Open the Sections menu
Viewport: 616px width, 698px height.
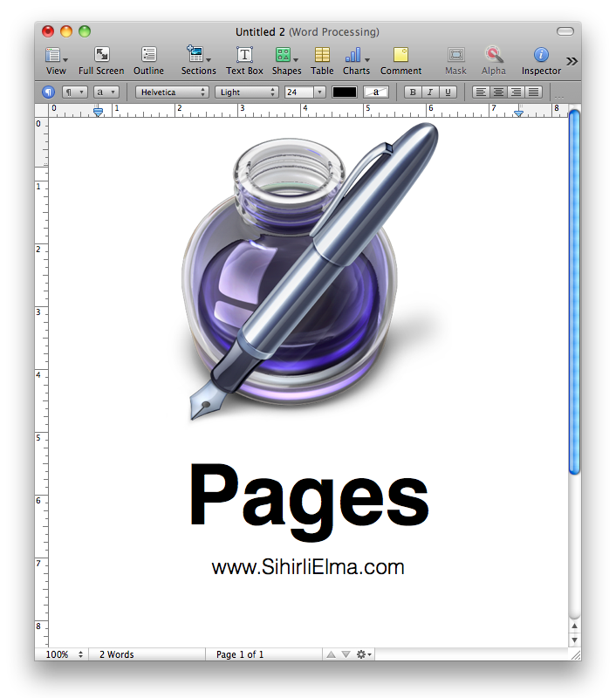tap(198, 55)
